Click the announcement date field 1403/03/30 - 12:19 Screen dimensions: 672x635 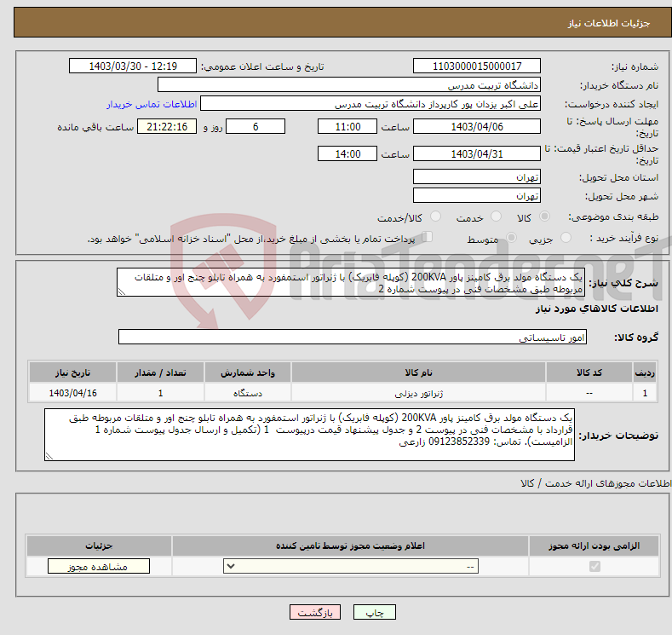(133, 66)
